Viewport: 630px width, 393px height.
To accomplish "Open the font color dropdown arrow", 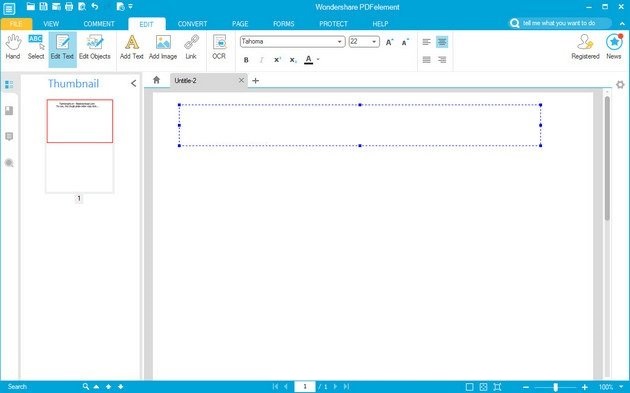I will pos(318,60).
